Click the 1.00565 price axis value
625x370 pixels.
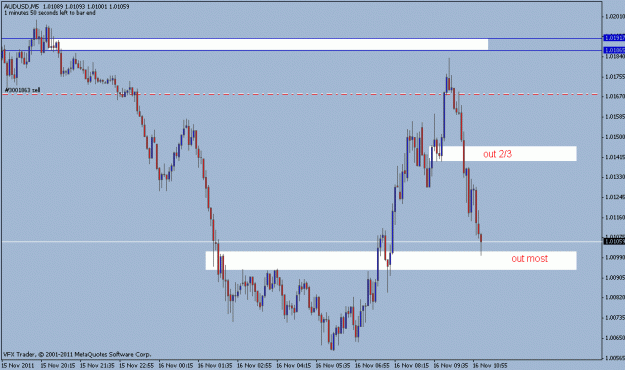click(615, 358)
